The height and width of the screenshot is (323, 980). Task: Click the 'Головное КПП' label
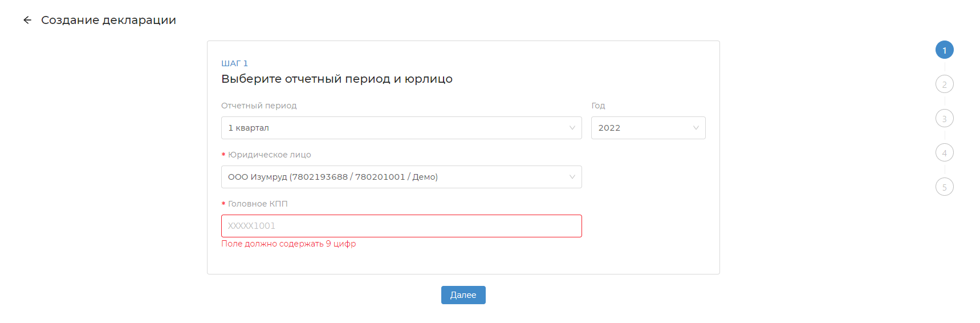[x=258, y=204]
